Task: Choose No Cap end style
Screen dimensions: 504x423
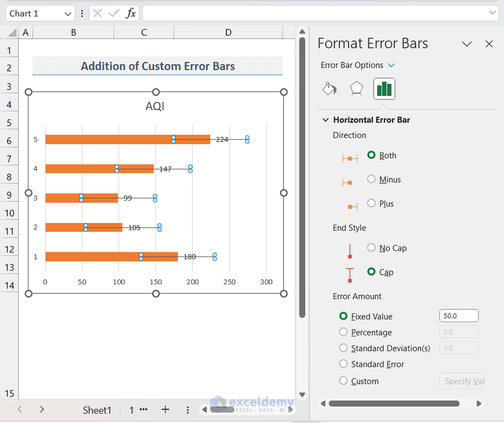Action: 371,248
